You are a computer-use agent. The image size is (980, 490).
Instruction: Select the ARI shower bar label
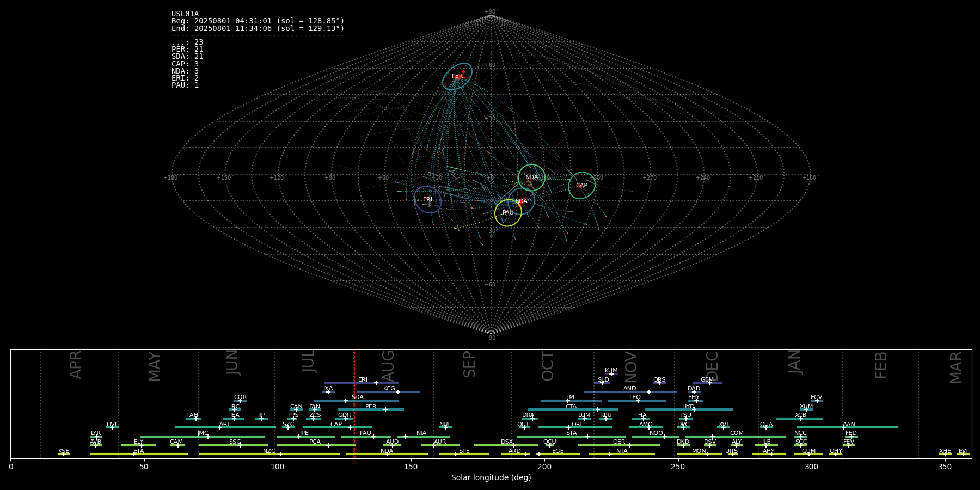[224, 425]
